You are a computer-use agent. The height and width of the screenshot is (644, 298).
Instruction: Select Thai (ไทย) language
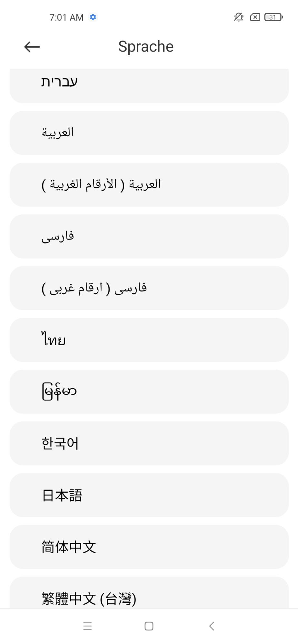(149, 340)
